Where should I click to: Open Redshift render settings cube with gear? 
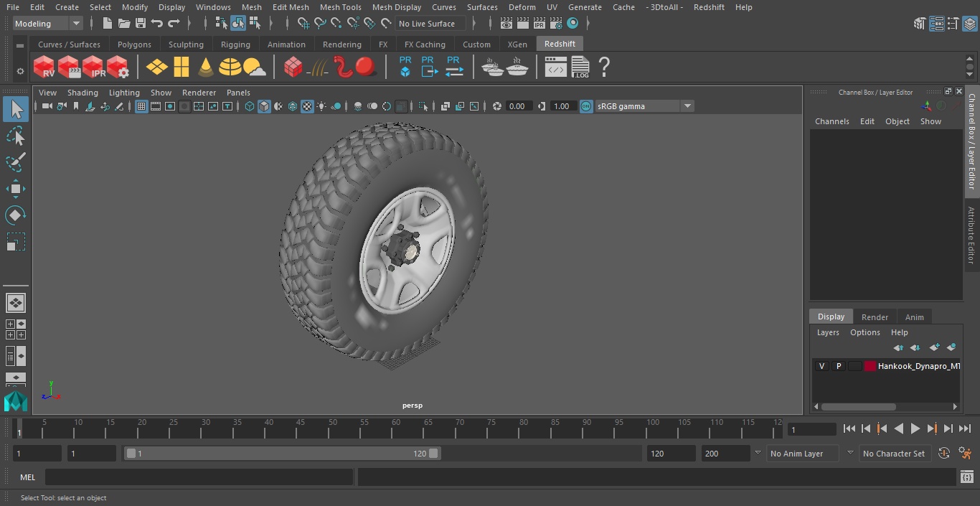117,67
